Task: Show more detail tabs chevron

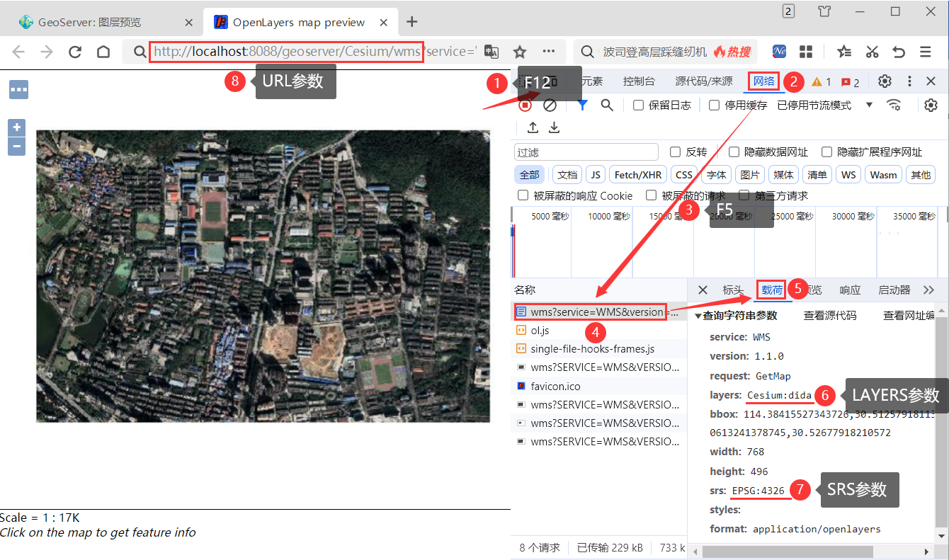Action: 929,290
